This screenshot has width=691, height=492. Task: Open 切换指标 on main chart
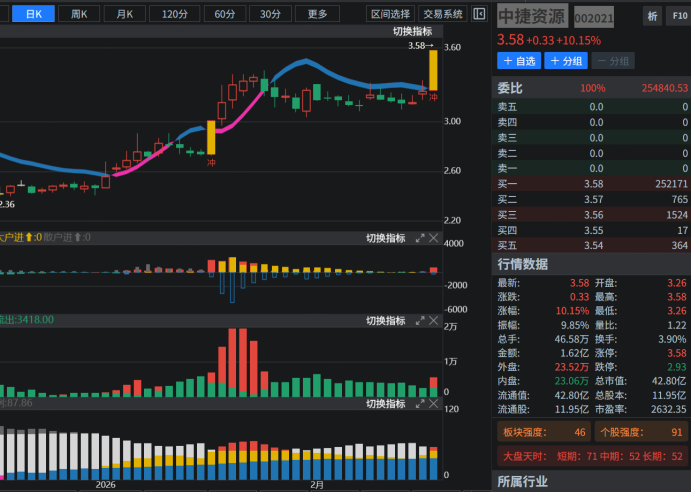point(412,31)
